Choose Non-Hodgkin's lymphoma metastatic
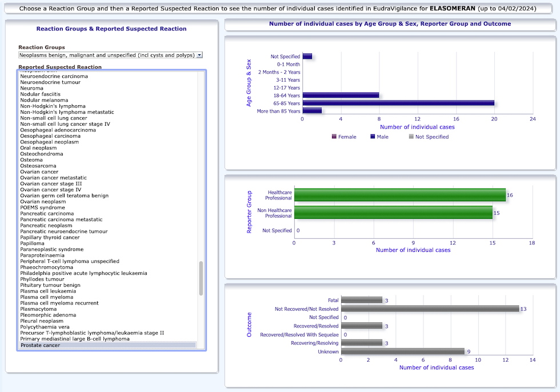Viewport: 560px width, 392px height. click(x=67, y=112)
